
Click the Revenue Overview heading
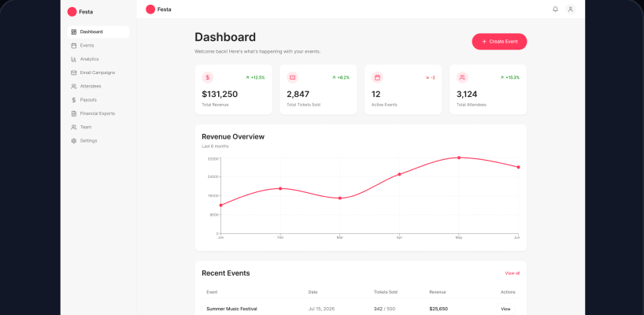pyautogui.click(x=233, y=137)
